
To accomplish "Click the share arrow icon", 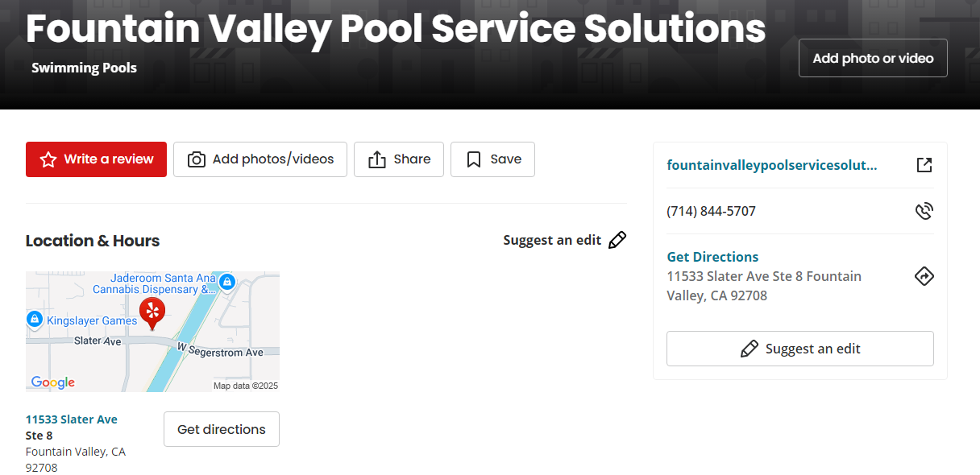I will point(377,159).
